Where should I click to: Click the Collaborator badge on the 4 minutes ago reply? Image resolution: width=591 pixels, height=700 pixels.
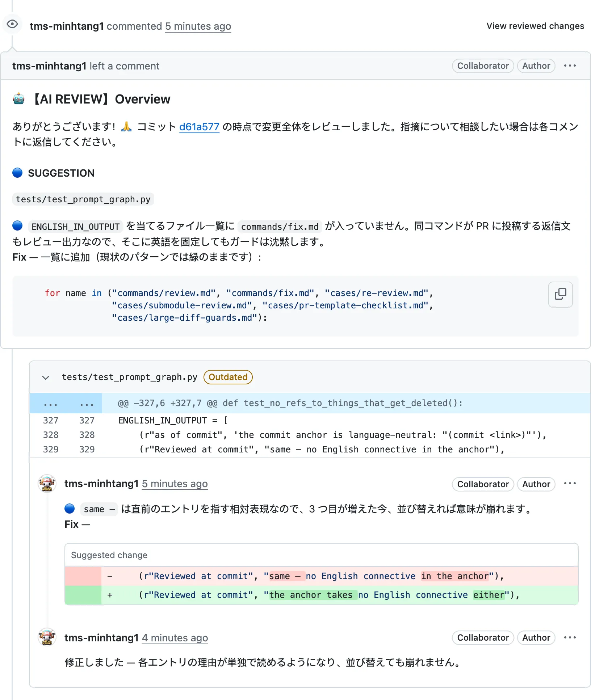(x=483, y=638)
